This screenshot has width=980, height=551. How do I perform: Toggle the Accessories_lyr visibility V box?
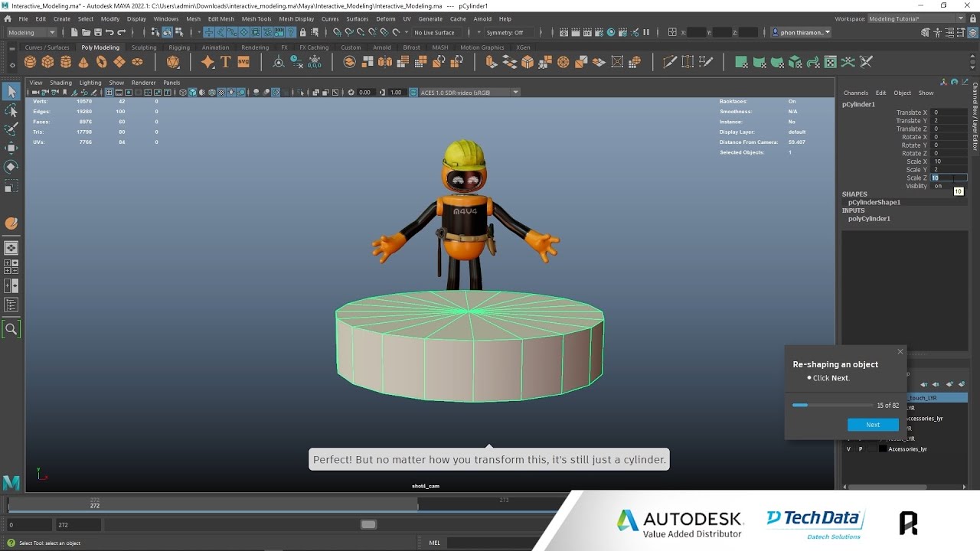tap(848, 449)
